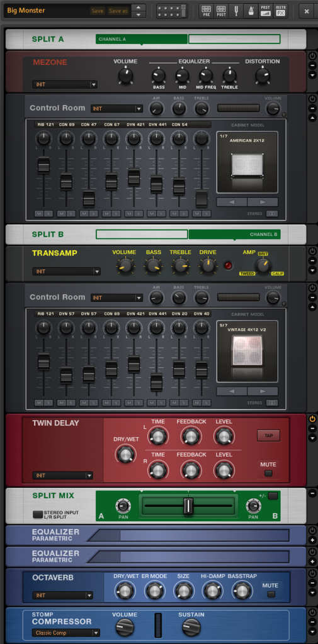318x644 pixels.
Task: Open second Control Room INIT preset dropdown
Action: click(x=117, y=297)
